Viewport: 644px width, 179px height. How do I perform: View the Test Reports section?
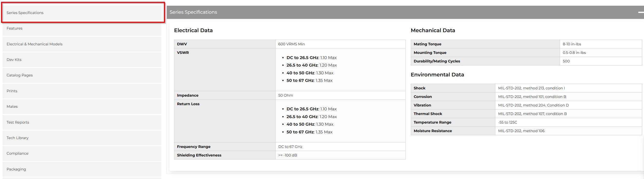pyautogui.click(x=82, y=122)
